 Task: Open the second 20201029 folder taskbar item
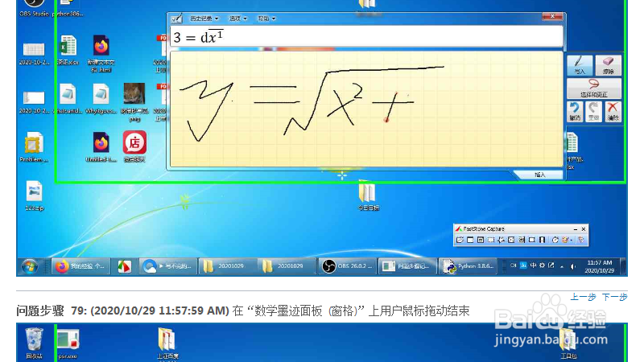coord(287,266)
